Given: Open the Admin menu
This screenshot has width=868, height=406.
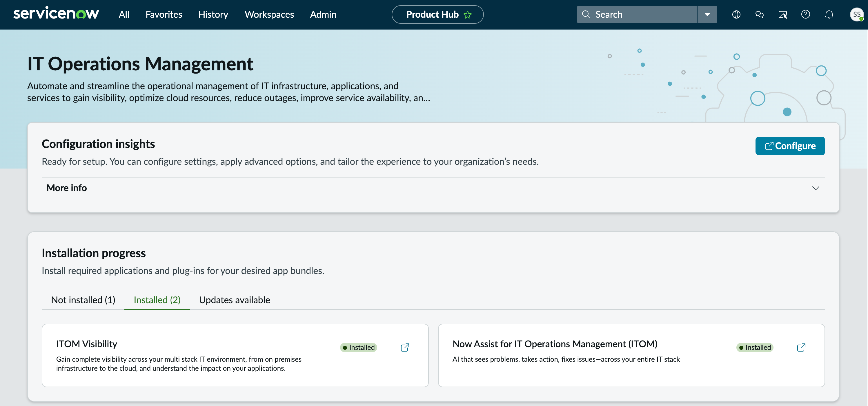Looking at the screenshot, I should [x=323, y=14].
